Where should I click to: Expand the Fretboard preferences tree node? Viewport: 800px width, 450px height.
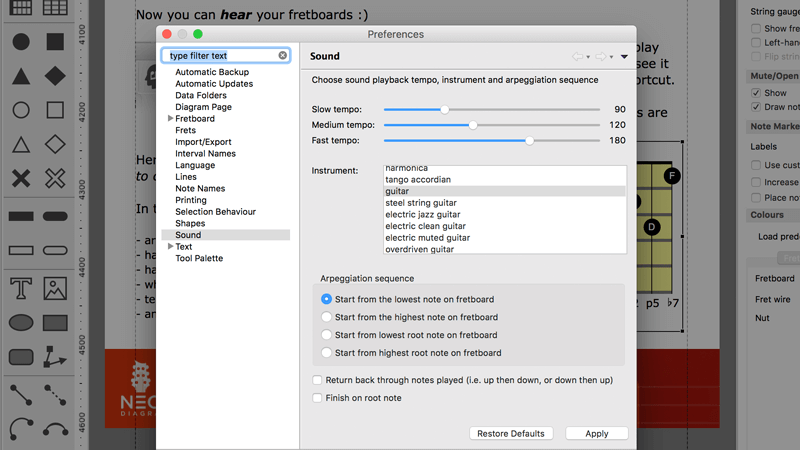point(170,118)
